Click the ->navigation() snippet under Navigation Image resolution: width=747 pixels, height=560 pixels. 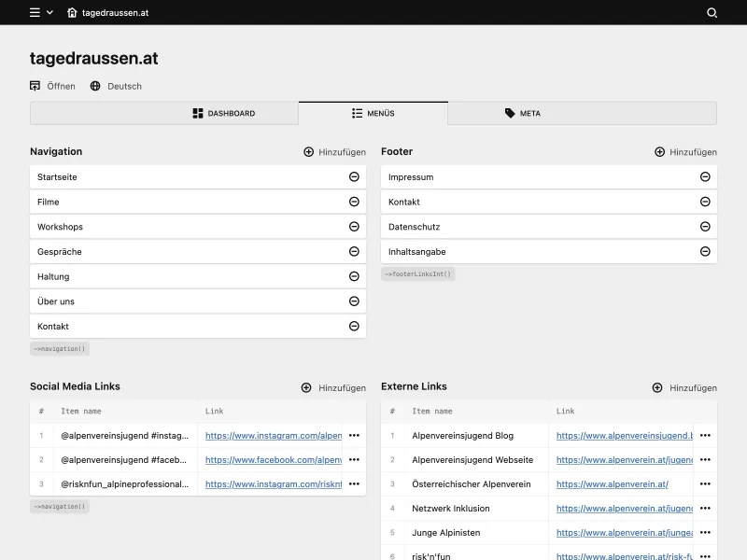click(x=59, y=348)
